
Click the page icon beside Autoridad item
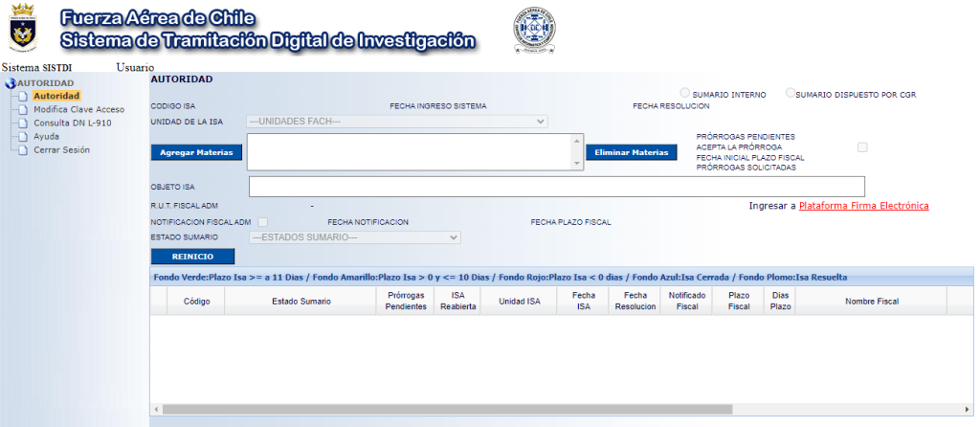coord(23,97)
